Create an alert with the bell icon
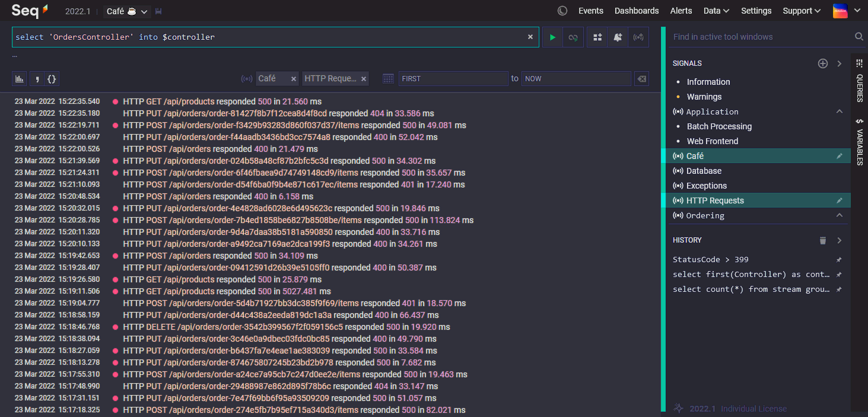This screenshot has width=868, height=417. pyautogui.click(x=618, y=37)
